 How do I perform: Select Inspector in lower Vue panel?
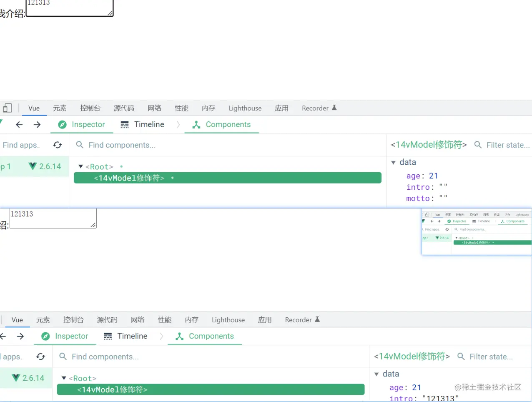65,336
